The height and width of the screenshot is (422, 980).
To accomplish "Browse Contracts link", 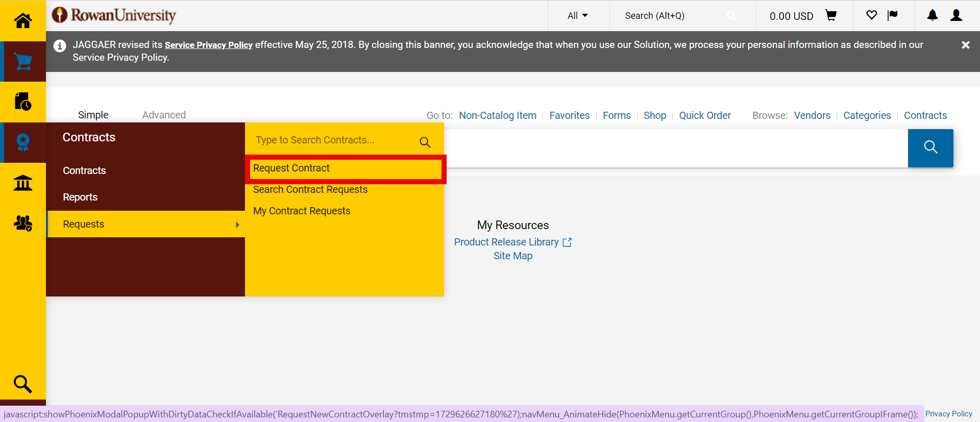I will coord(925,115).
